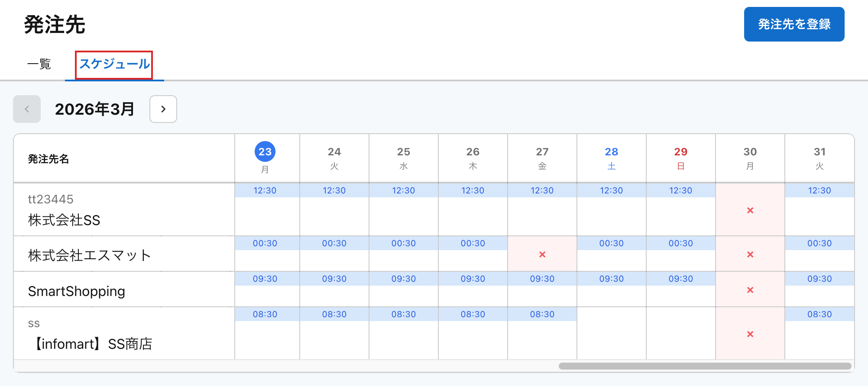The image size is (868, 386).
Task: Click red X for 株式会社エスマット on day 27
Action: [x=542, y=254]
